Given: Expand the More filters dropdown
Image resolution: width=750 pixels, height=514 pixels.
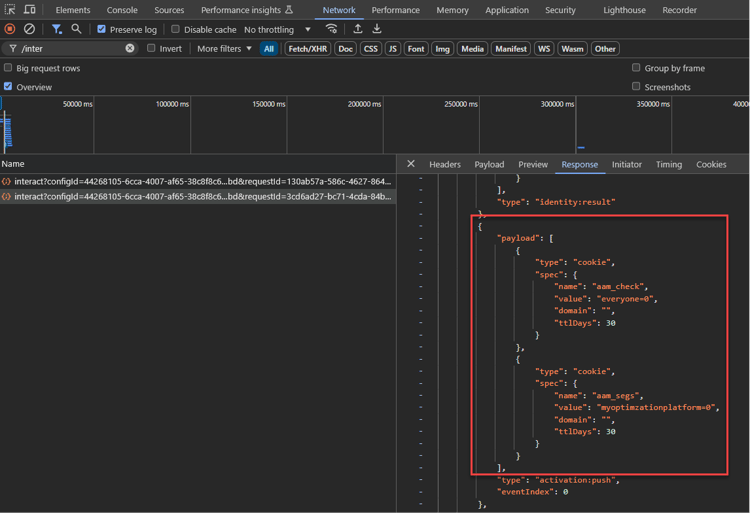Looking at the screenshot, I should (224, 48).
